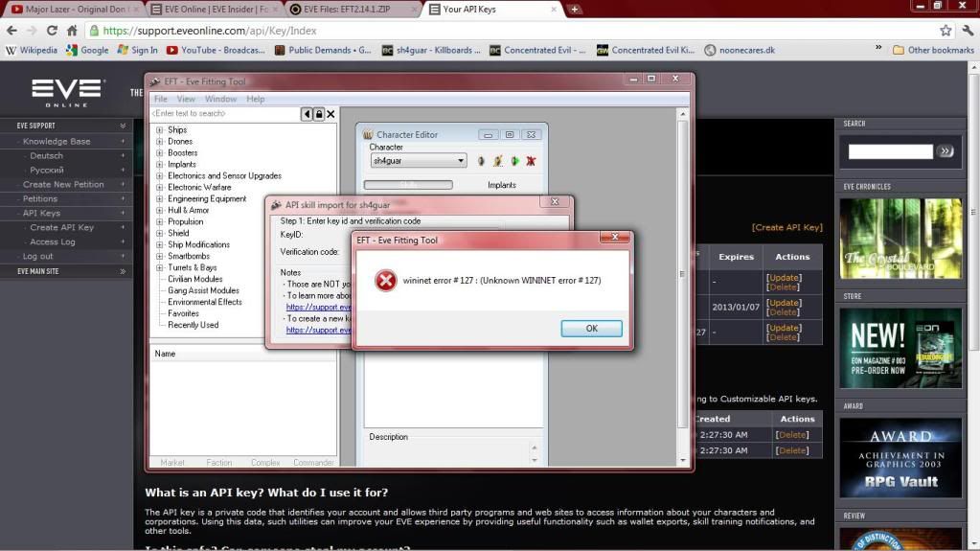Viewport: 980px width, 551px height.
Task: Click the rename character icon
Action: tap(497, 161)
